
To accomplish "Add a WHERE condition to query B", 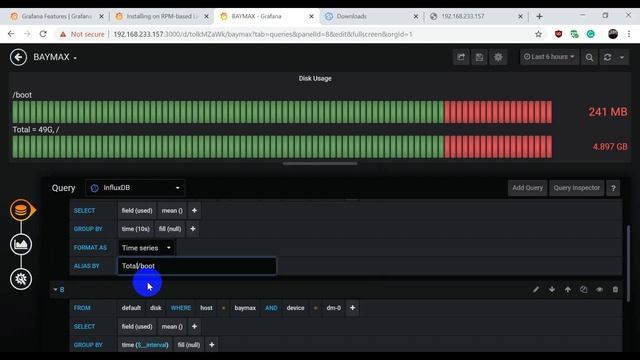I will click(x=352, y=308).
